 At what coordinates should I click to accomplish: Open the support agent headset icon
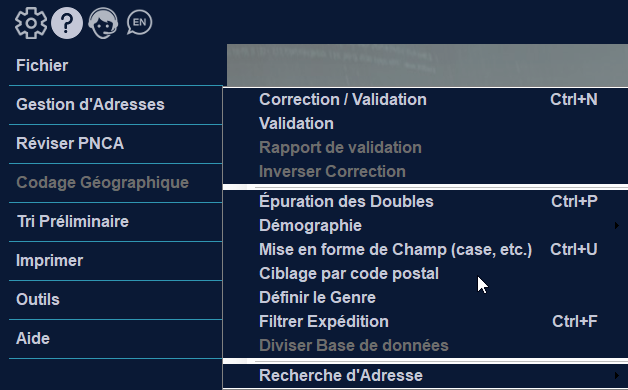pos(103,23)
